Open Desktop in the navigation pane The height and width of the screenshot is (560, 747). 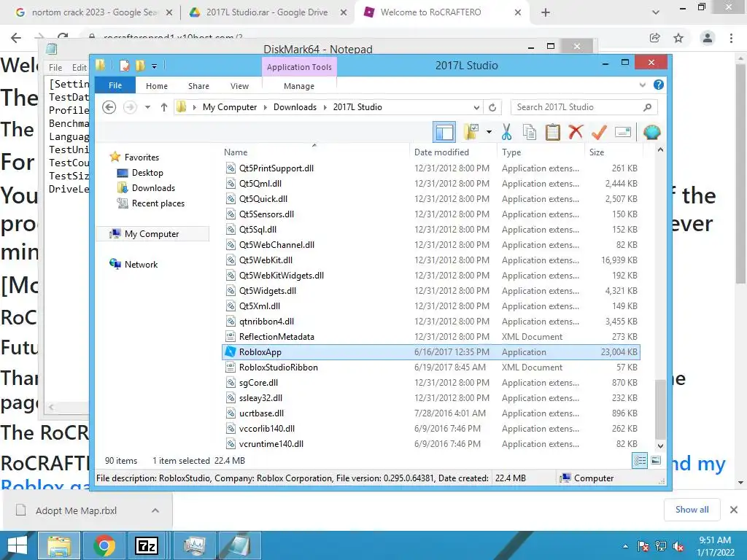(147, 172)
